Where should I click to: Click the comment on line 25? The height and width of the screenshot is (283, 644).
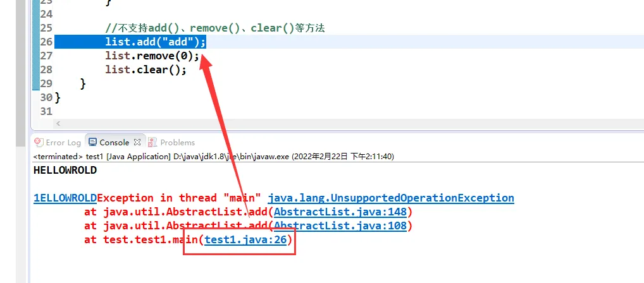point(215,28)
